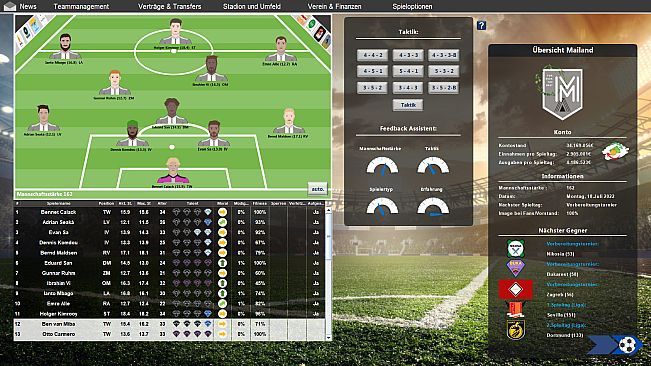Screen dimensions: 651x366
Task: Click Ibrahim Vi's green morale up icon
Action: click(x=222, y=283)
